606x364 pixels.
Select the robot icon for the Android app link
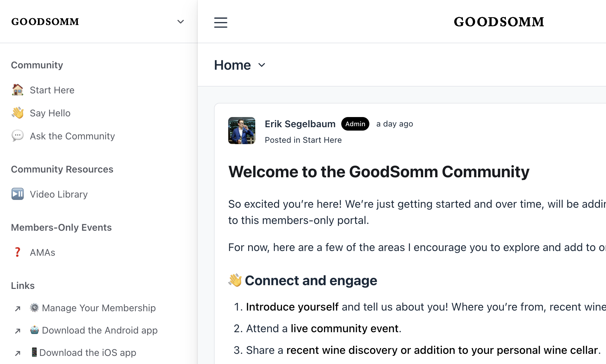[x=34, y=330]
